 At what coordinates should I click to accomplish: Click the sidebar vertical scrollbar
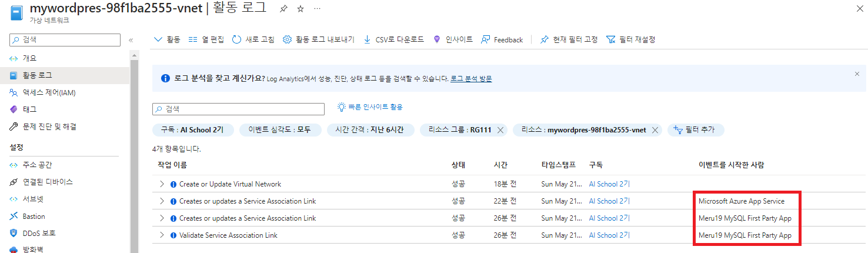[x=134, y=152]
